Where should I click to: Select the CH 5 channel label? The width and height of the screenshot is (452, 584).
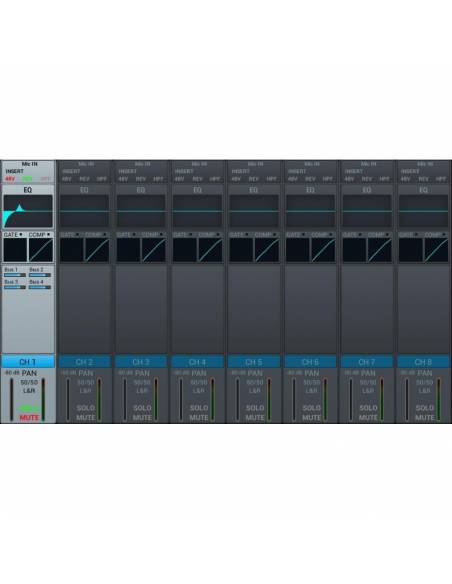[254, 362]
